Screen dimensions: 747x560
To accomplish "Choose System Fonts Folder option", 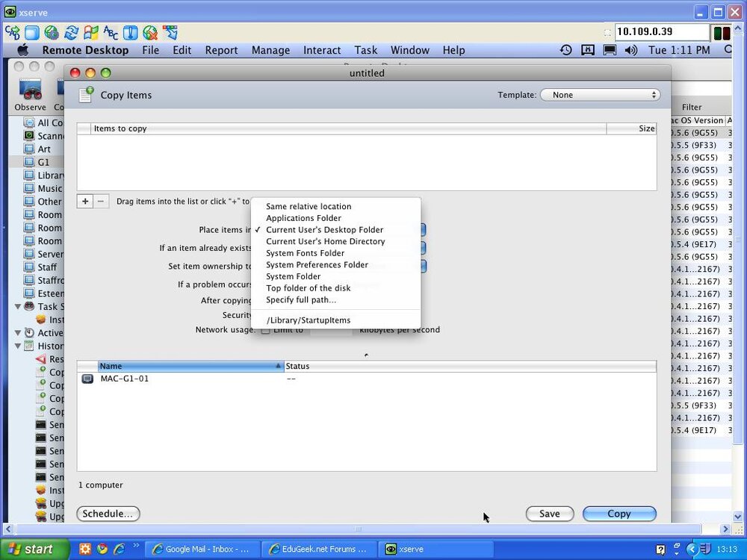I will coord(336,253).
